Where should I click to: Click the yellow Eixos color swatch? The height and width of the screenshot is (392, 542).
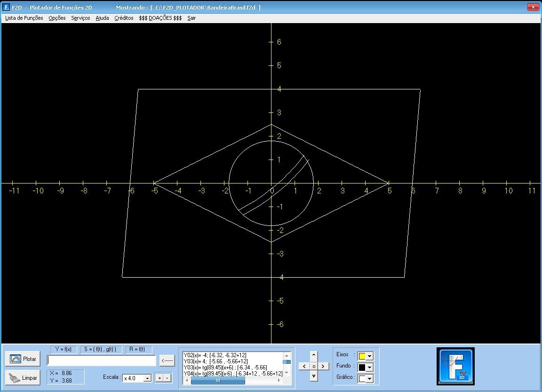point(362,356)
